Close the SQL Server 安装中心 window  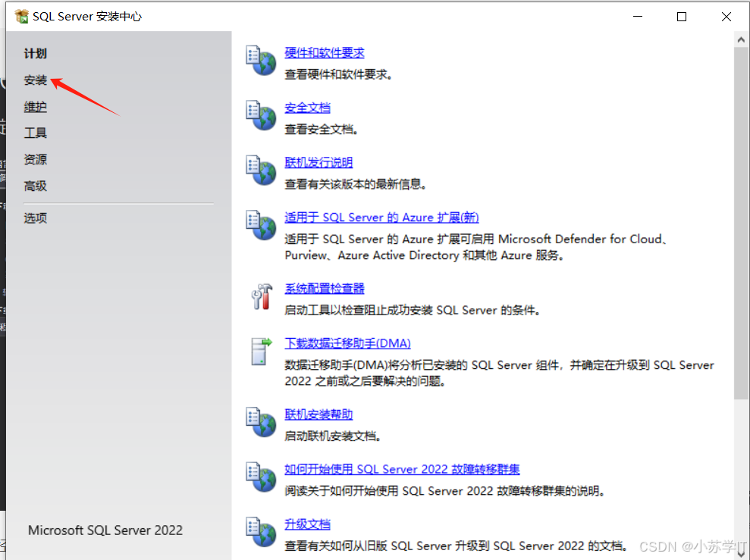tap(726, 17)
